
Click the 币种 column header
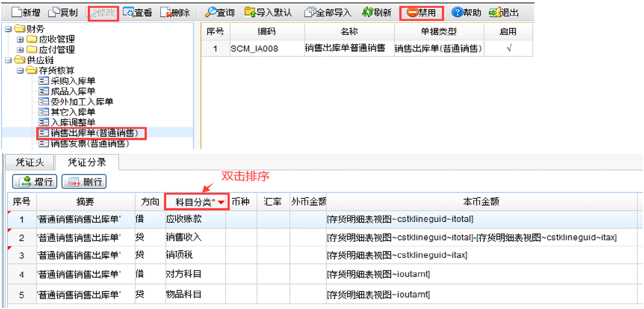tap(242, 202)
